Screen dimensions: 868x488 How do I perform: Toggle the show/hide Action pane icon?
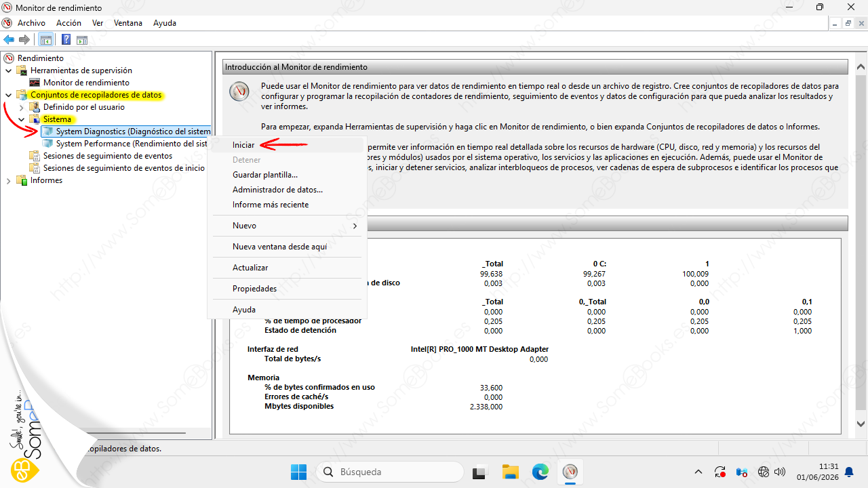(x=82, y=39)
